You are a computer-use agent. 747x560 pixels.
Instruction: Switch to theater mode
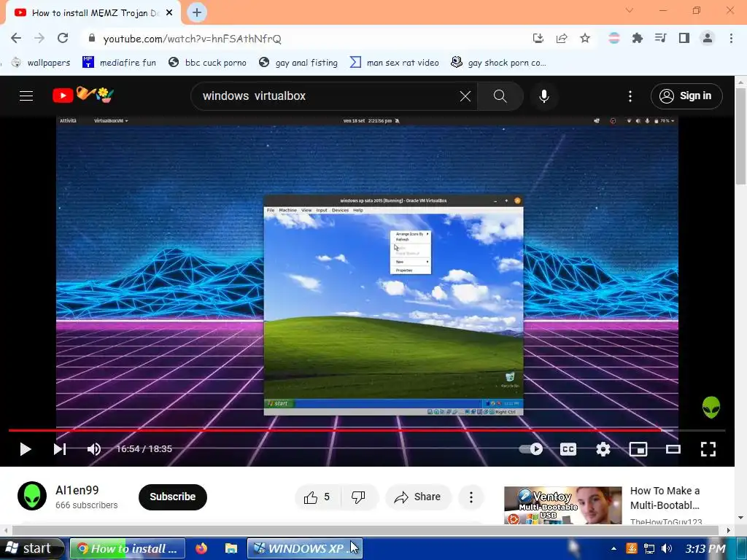click(x=673, y=449)
